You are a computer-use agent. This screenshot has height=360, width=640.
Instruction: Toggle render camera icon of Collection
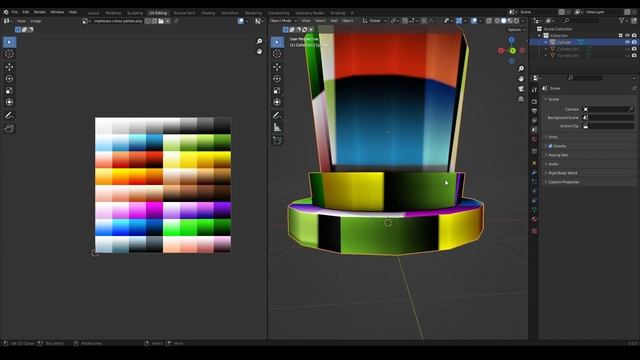[x=634, y=36]
